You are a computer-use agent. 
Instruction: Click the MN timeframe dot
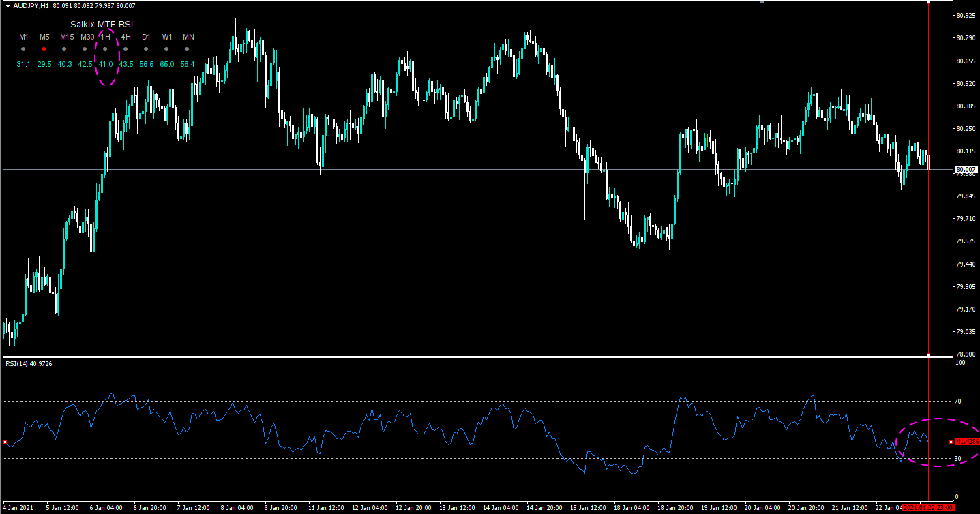point(186,49)
